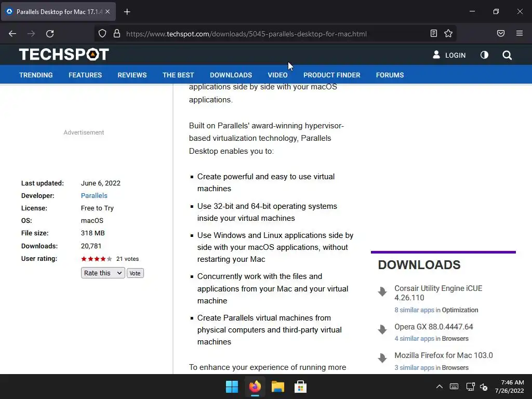Visit the FORUMS section
The height and width of the screenshot is (399, 532).
390,75
